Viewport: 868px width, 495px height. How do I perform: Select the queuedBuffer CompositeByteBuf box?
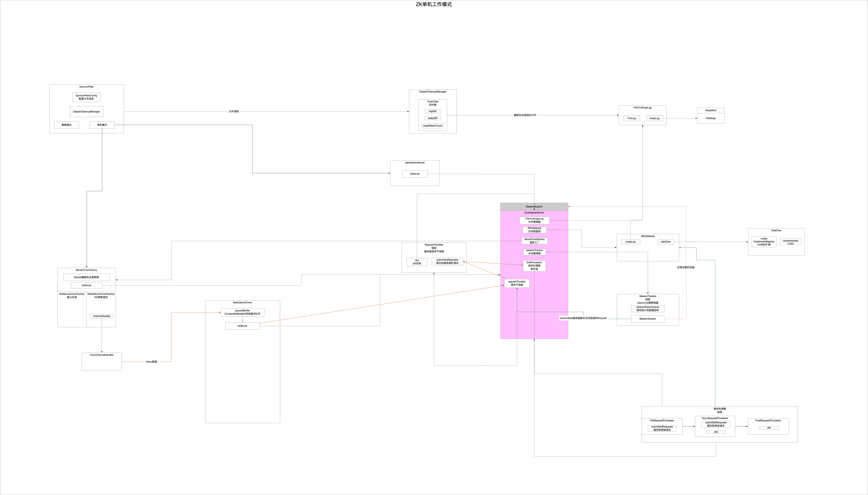tap(242, 312)
